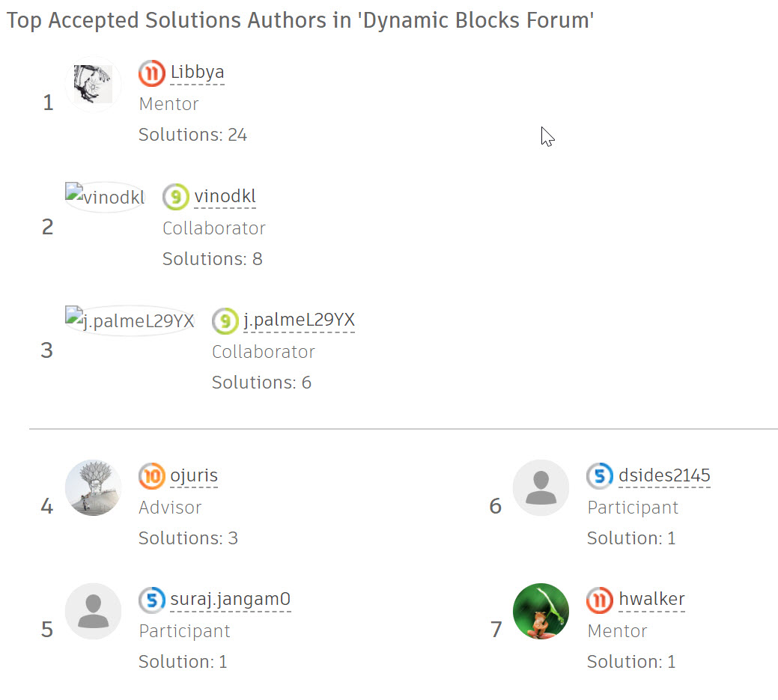Image resolution: width=778 pixels, height=700 pixels.
Task: Open j.palmeL29YX's profile link
Action: point(298,320)
